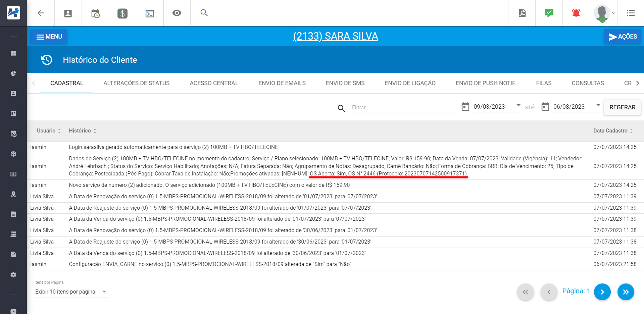644x314 pixels.
Task: Go to the first page with double-left arrow
Action: [526, 292]
